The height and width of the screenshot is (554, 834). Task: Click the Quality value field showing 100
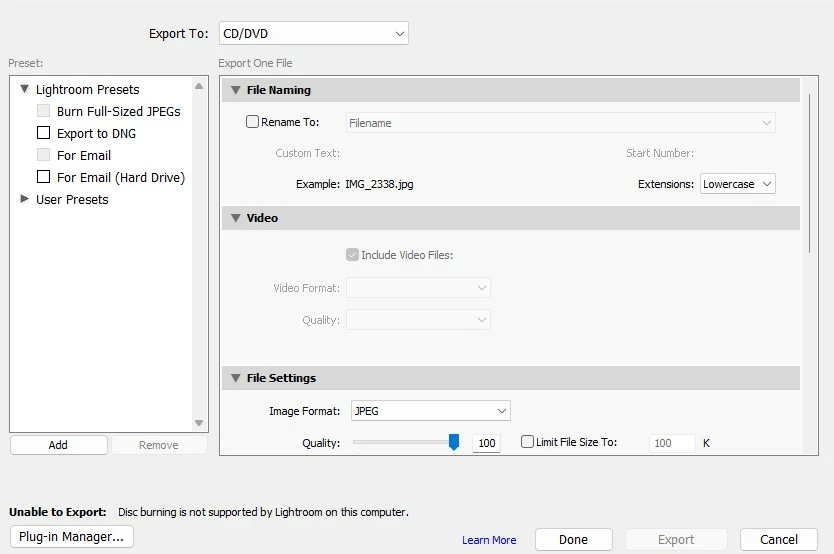pos(486,443)
